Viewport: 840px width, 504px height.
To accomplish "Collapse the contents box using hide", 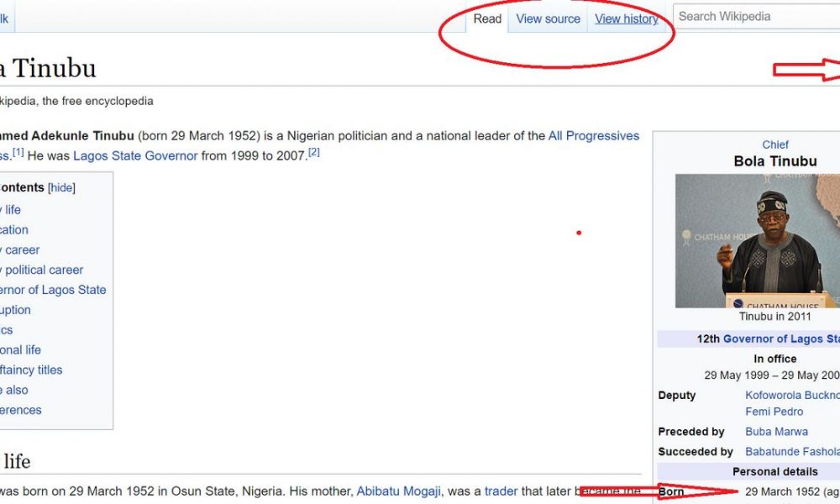I will tap(61, 188).
